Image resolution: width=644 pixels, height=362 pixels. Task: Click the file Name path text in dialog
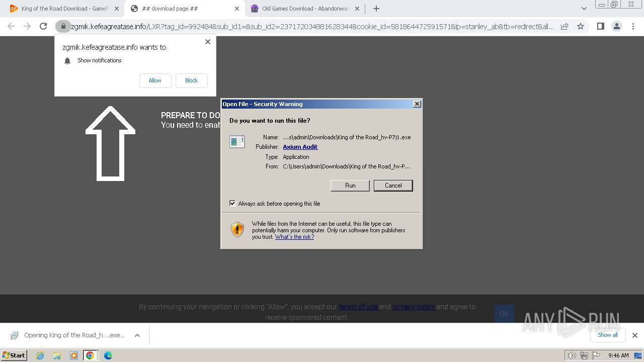[x=347, y=137]
